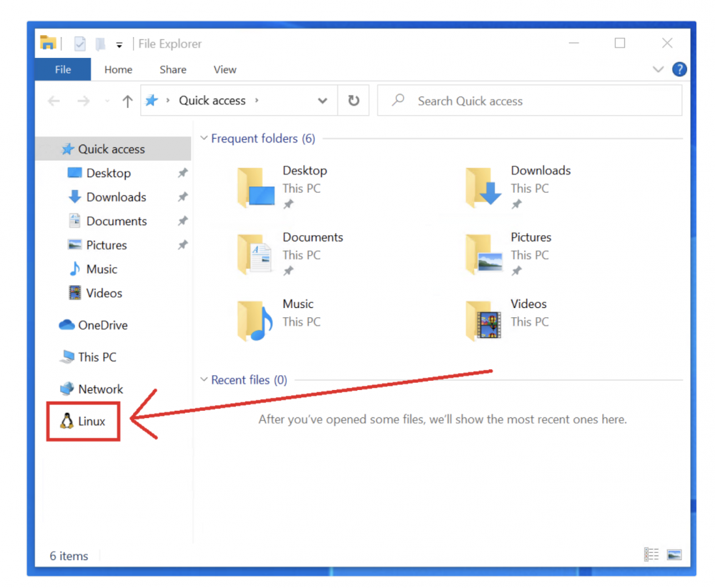Go up one folder level

[127, 101]
